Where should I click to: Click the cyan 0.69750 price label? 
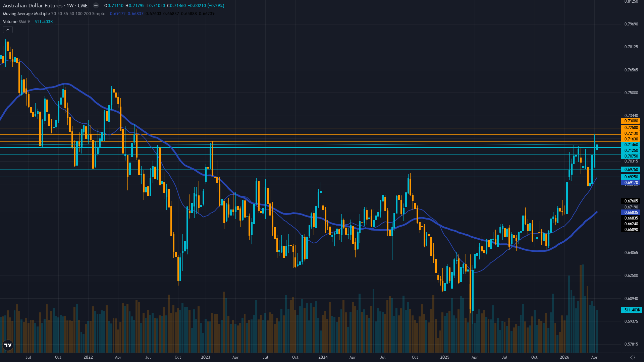(x=631, y=170)
